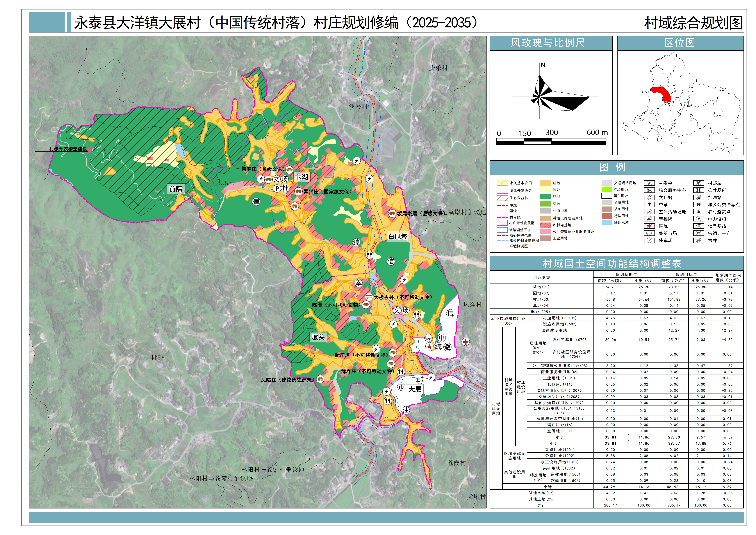Click the red star village committee map icon
Viewport: 756px width, 535px height.
coord(429,346)
